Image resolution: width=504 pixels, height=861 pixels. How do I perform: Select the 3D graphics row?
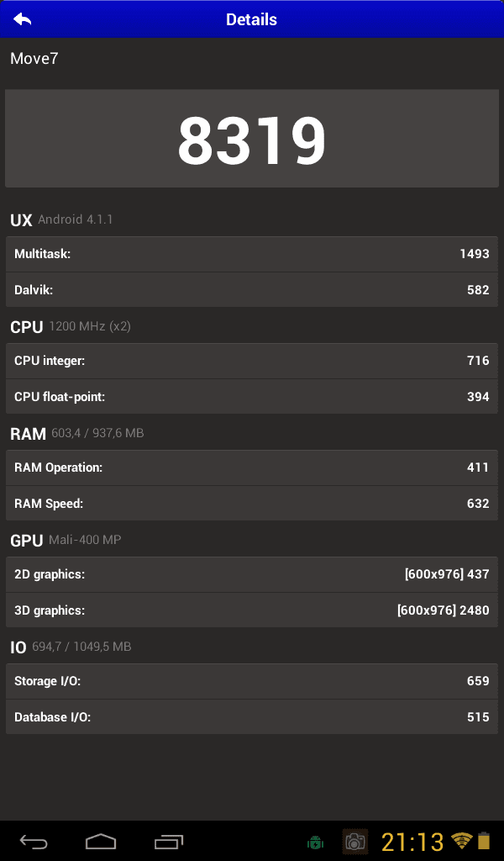click(x=252, y=610)
